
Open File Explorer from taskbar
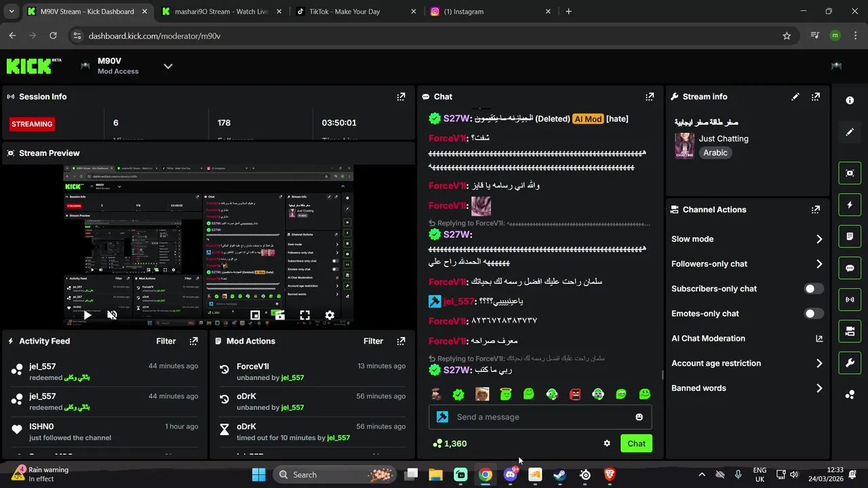pyautogui.click(x=435, y=475)
